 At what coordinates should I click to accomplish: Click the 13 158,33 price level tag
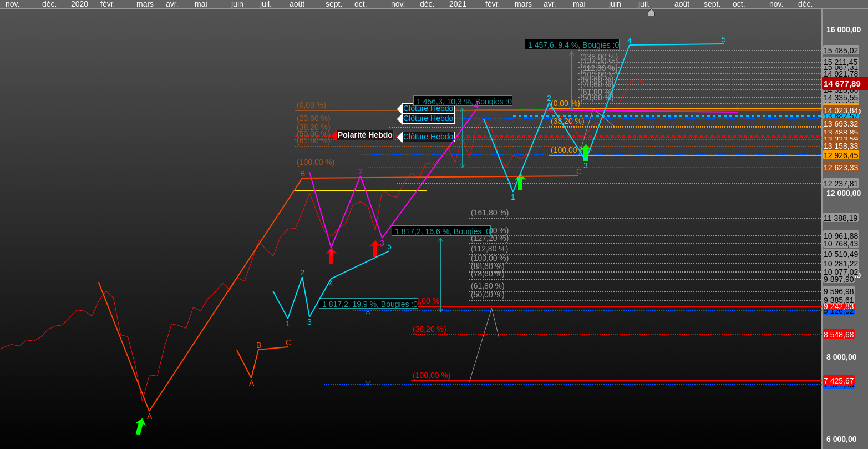[x=841, y=146]
